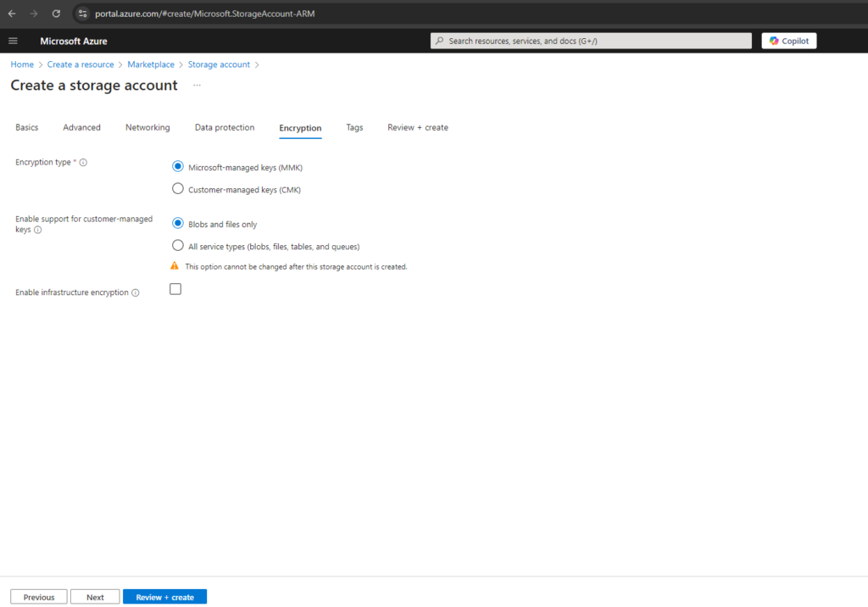The width and height of the screenshot is (868, 607).
Task: Click the Previous button
Action: pos(39,597)
